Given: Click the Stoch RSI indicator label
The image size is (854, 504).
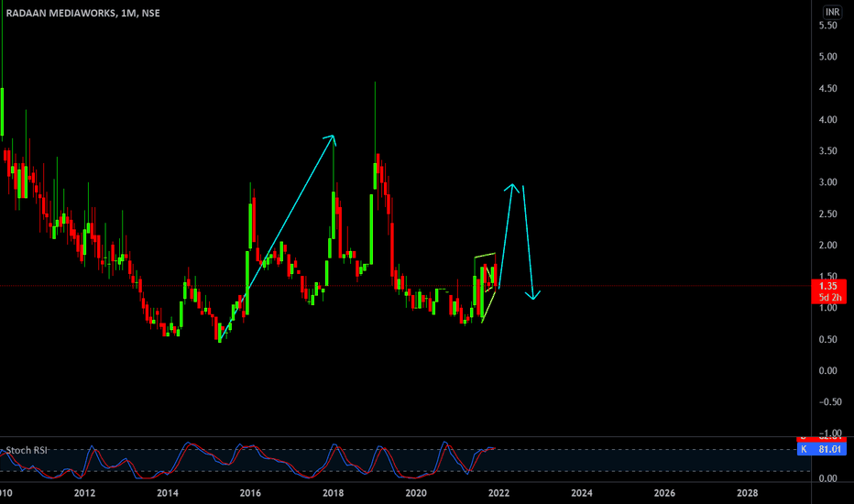Looking at the screenshot, I should coord(27,451).
